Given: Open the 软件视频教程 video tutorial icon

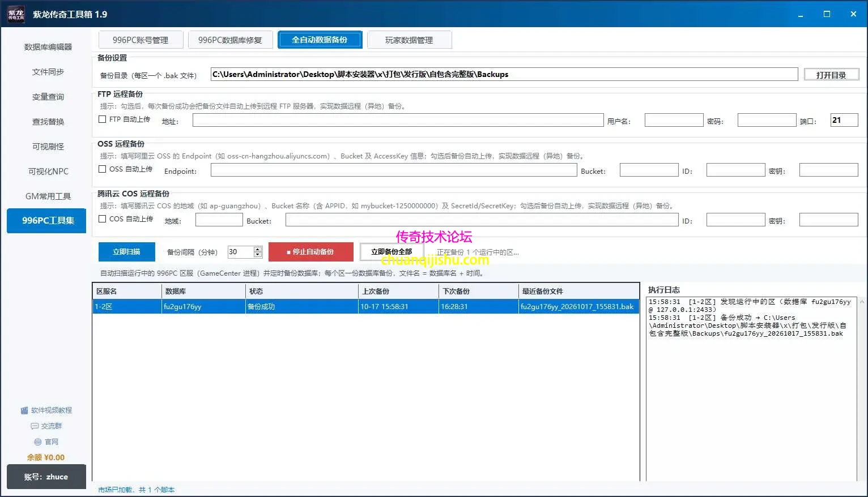Looking at the screenshot, I should [24, 410].
